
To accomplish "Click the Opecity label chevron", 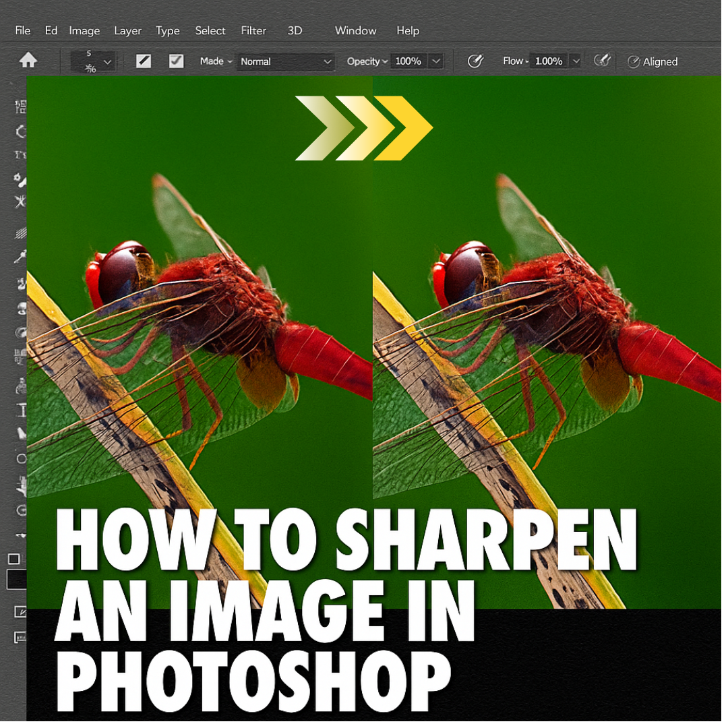I will click(384, 62).
